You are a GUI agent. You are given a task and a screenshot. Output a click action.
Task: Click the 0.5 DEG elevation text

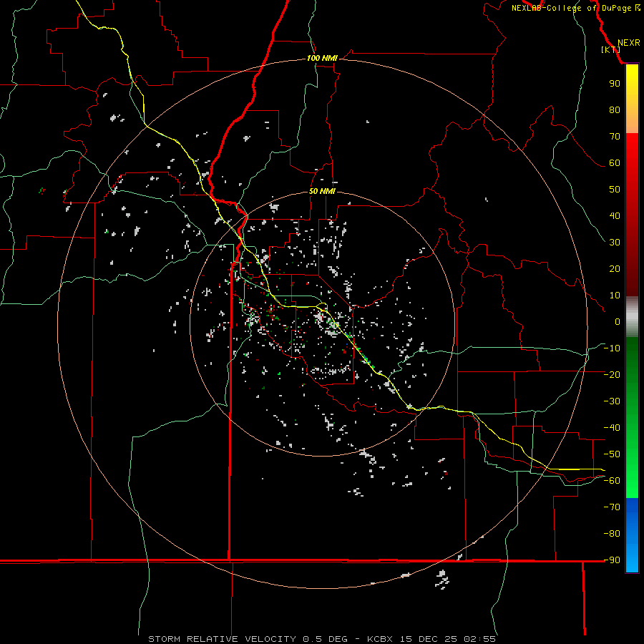point(325,639)
